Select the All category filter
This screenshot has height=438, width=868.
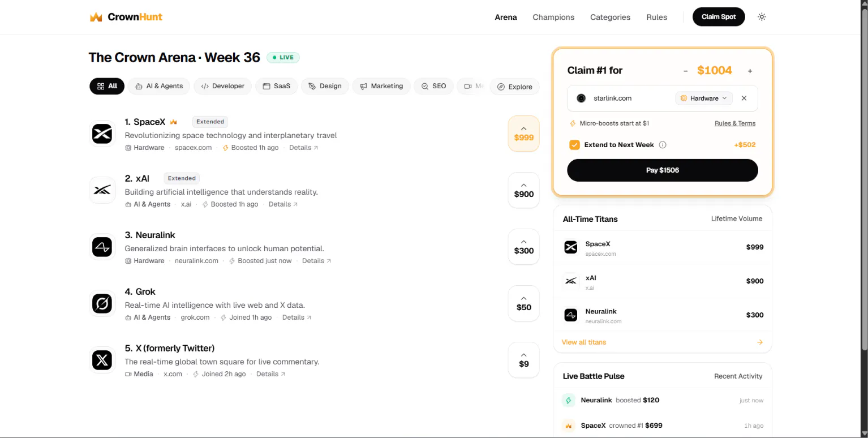click(x=107, y=86)
